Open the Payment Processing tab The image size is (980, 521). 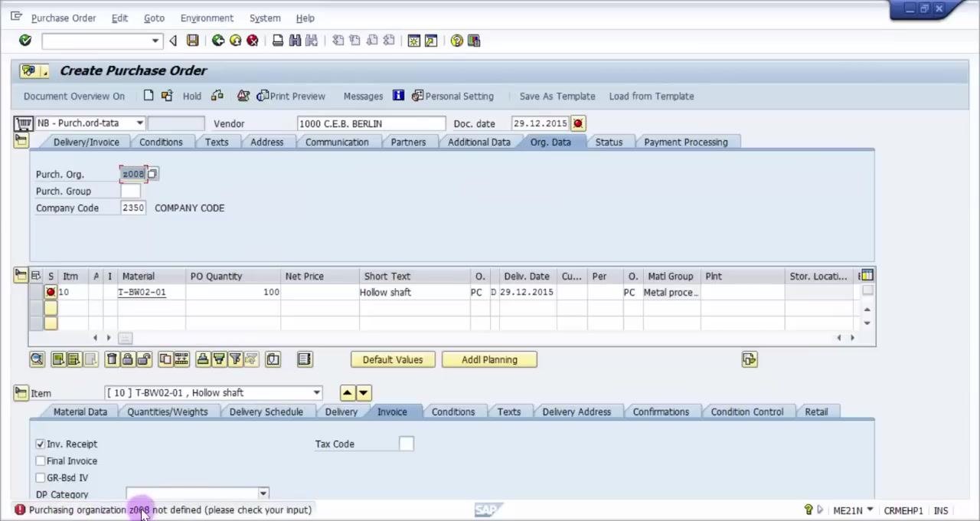tap(686, 142)
